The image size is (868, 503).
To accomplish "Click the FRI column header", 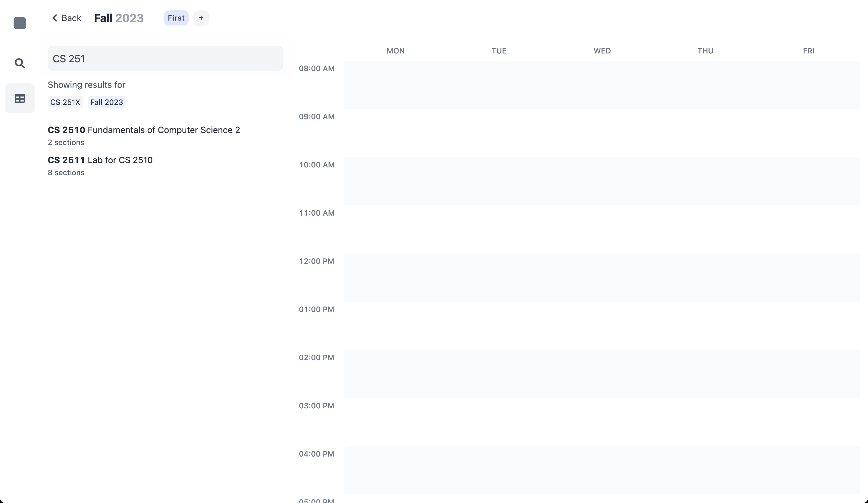I will click(x=808, y=51).
